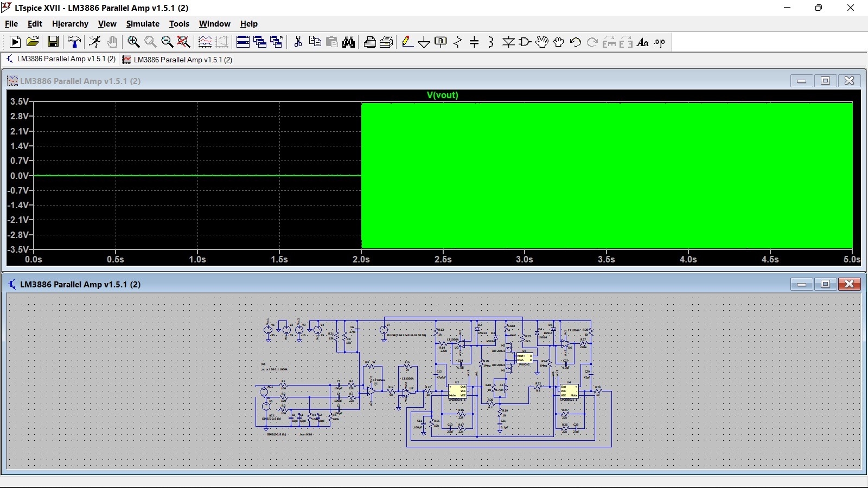Select the Draw Wire pencil tool

(x=407, y=42)
